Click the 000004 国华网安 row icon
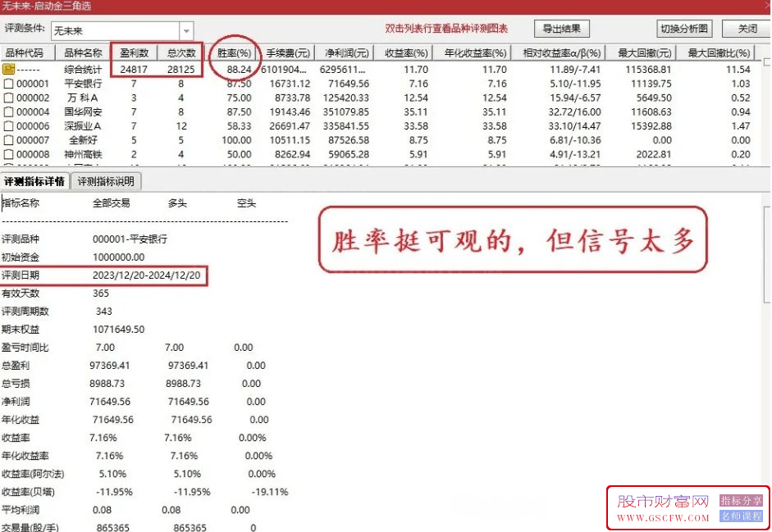 [8, 112]
